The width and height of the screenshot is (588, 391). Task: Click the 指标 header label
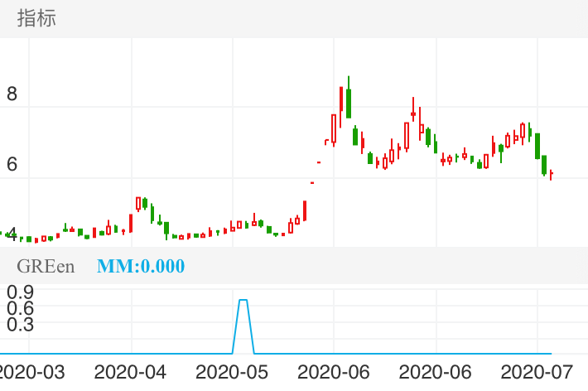(36, 18)
